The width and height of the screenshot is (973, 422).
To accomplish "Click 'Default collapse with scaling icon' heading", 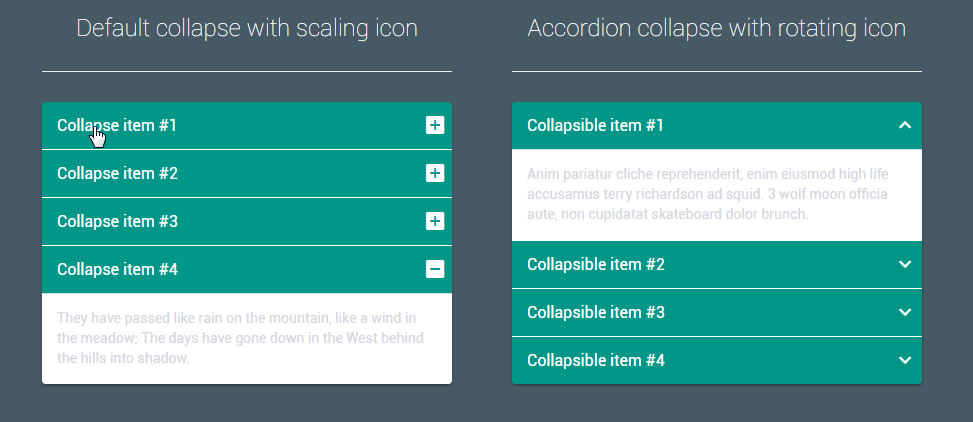I will (247, 28).
